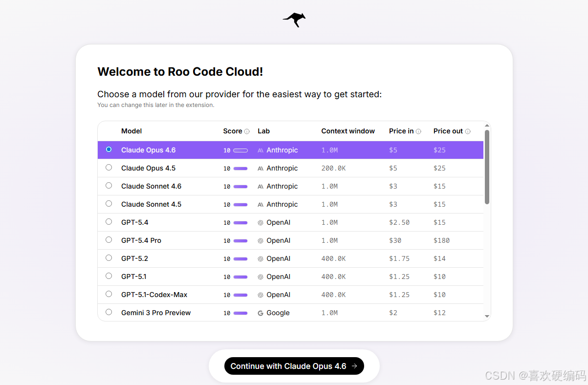Viewport: 588px width, 385px height.
Task: Select the GPT-5.2 radio button
Action: click(109, 258)
